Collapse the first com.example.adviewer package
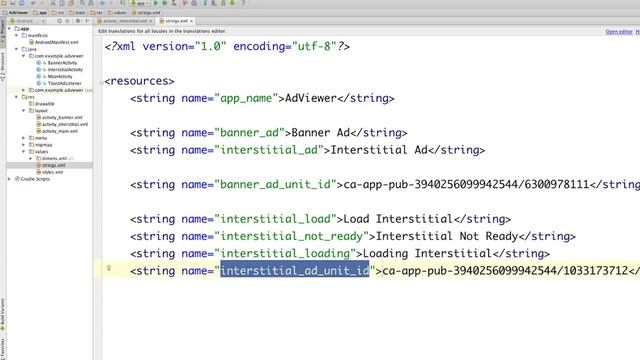This screenshot has height=360, width=640. [x=23, y=56]
